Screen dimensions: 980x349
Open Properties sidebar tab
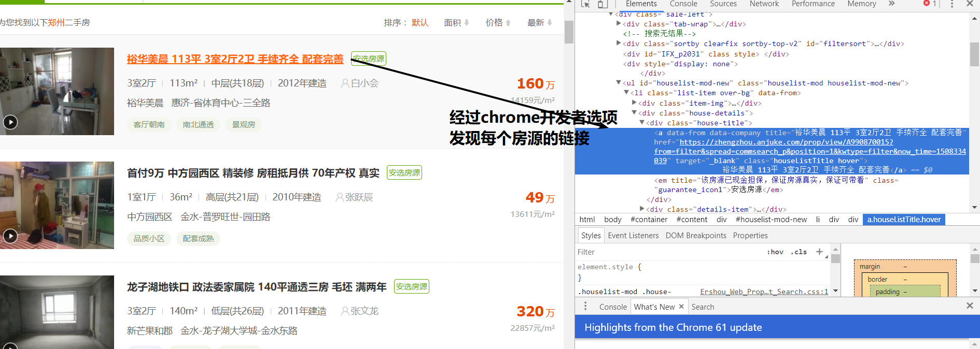[750, 235]
